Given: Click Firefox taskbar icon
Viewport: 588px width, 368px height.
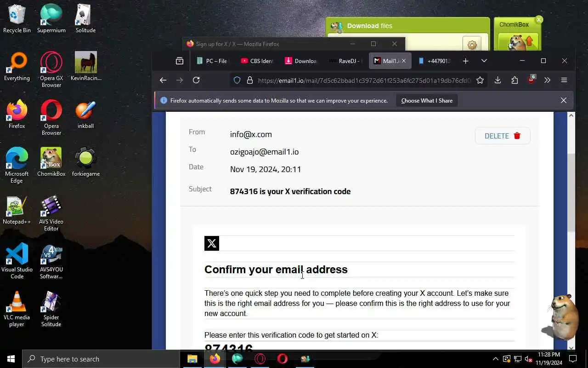Looking at the screenshot, I should (215, 359).
